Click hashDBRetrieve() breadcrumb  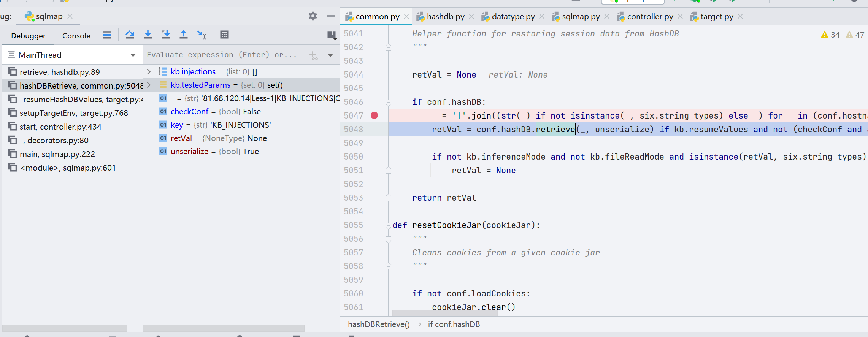(x=379, y=324)
